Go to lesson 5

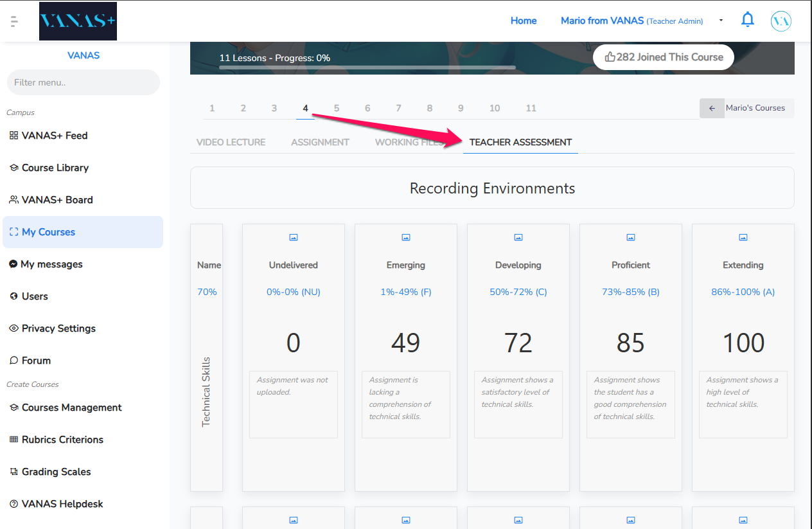tap(336, 108)
